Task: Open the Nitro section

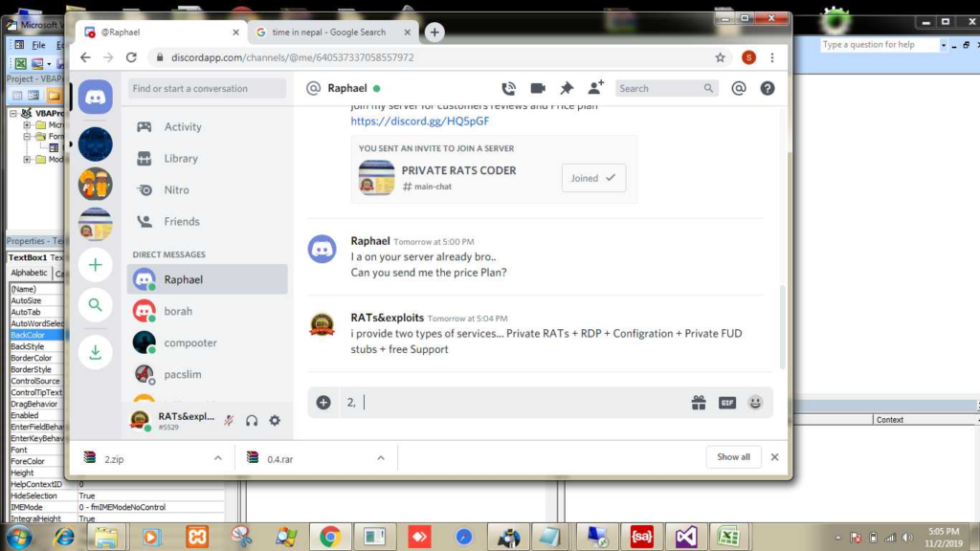Action: [208, 190]
